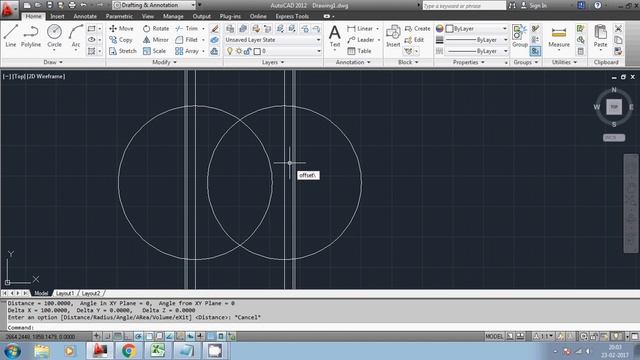Click the Print icon in quick access toolbar
640x360 pixels.
click(72, 5)
